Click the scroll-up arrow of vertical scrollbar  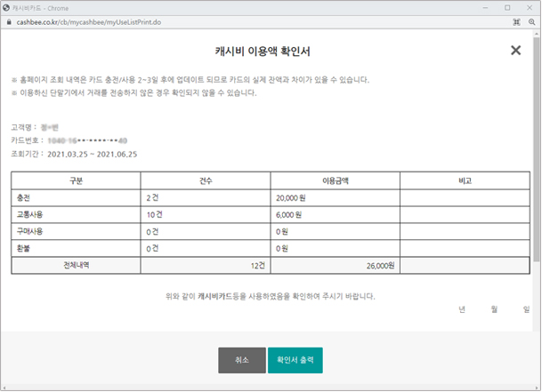coord(536,34)
